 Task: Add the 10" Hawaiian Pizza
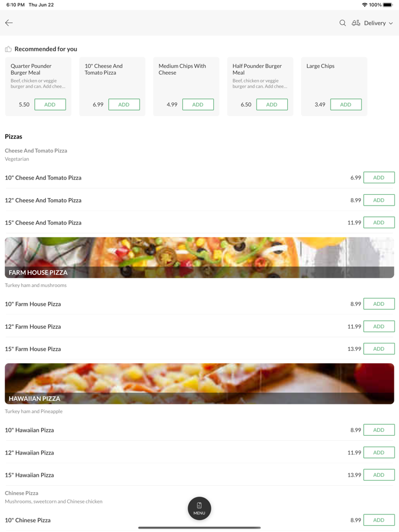pos(378,429)
